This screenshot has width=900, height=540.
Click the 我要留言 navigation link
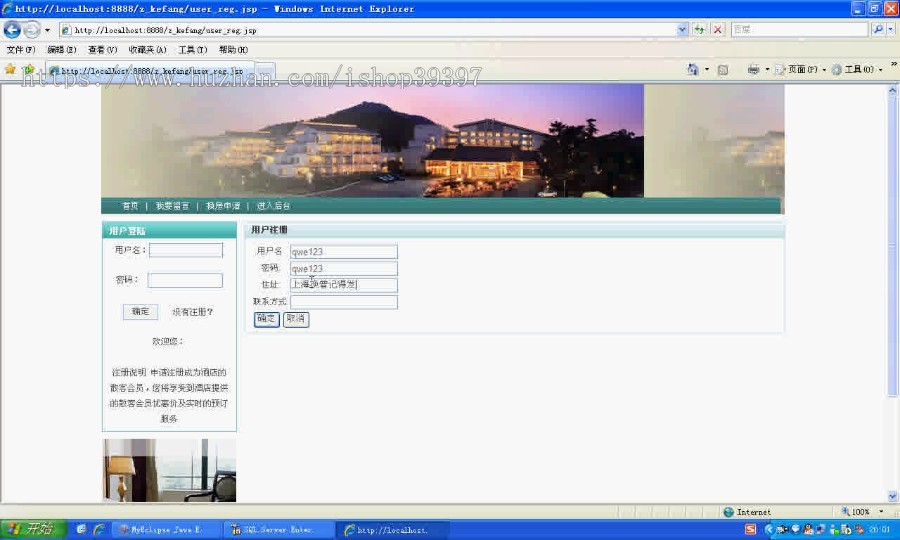coord(172,205)
